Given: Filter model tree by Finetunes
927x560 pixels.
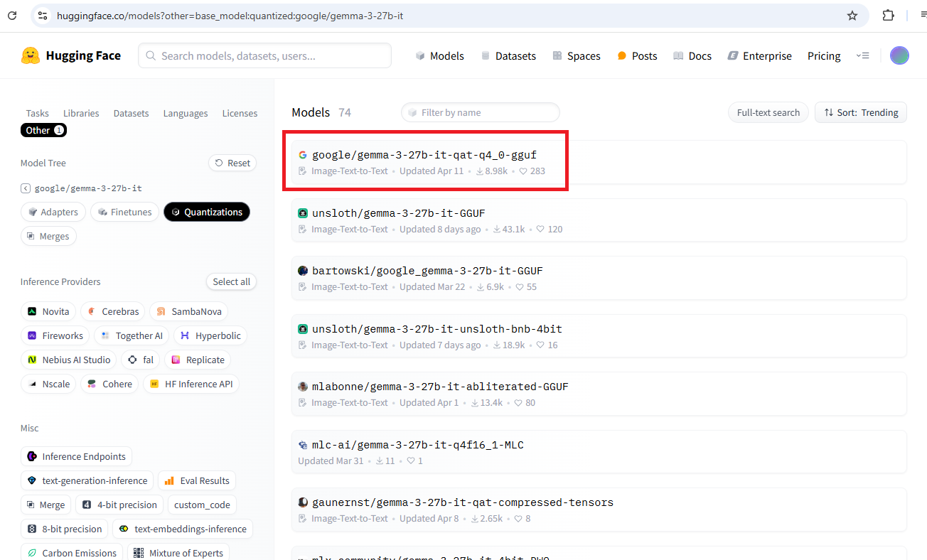Looking at the screenshot, I should 124,212.
